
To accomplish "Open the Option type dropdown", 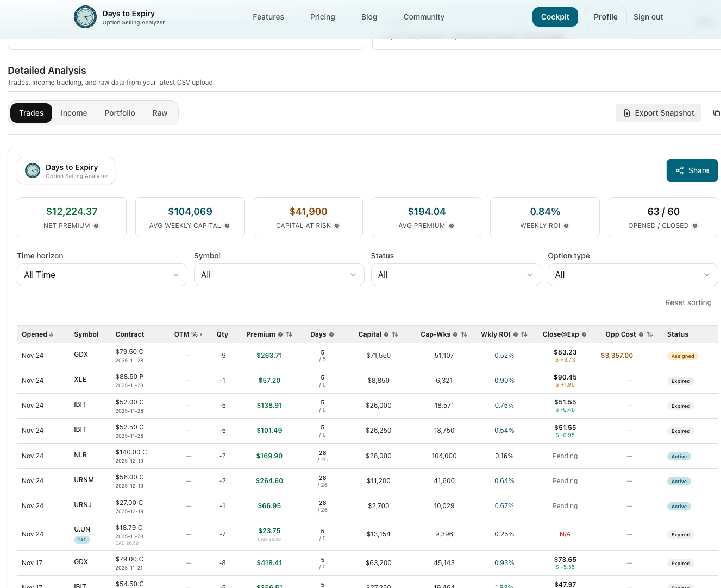I will [632, 275].
